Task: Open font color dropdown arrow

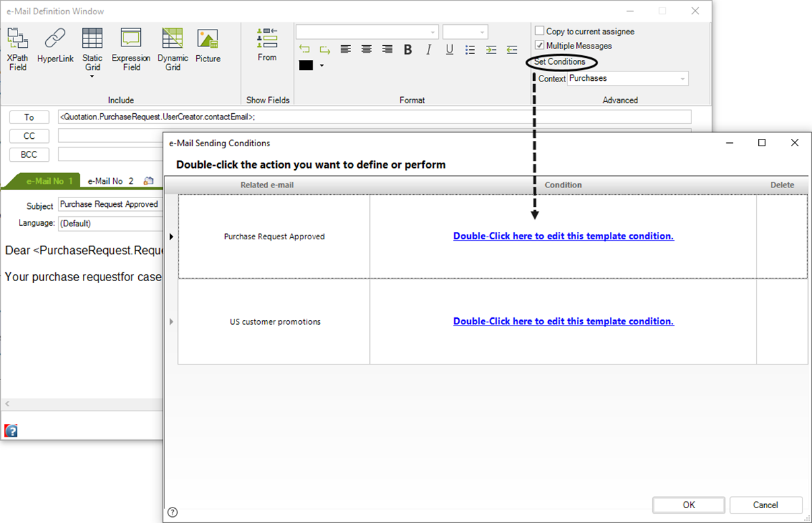Action: (321, 65)
